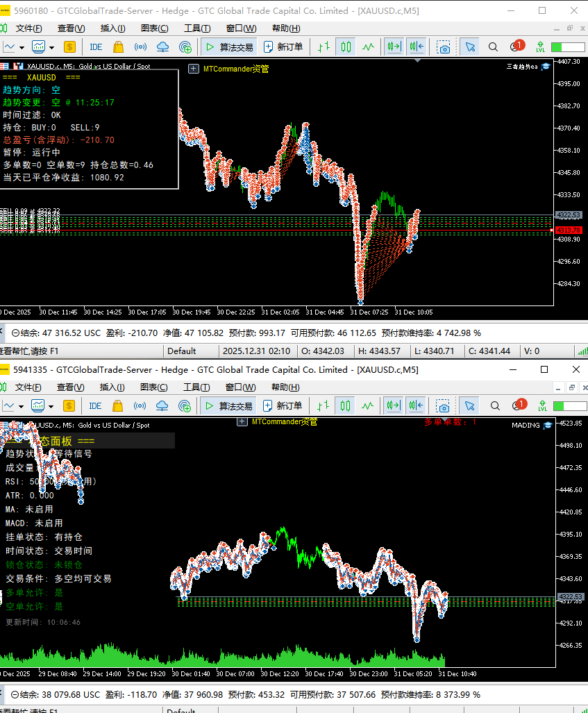The width and height of the screenshot is (588, 713).
Task: Open the 查看(V) menu in the top window
Action: click(x=71, y=28)
